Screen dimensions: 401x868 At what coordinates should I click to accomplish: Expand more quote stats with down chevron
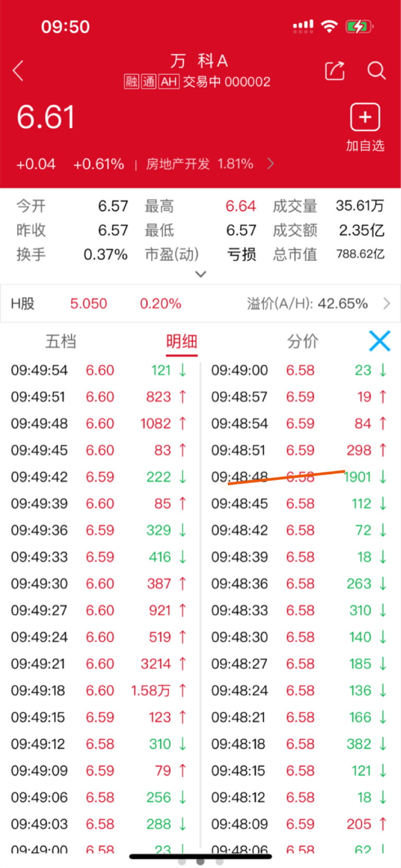[x=200, y=274]
